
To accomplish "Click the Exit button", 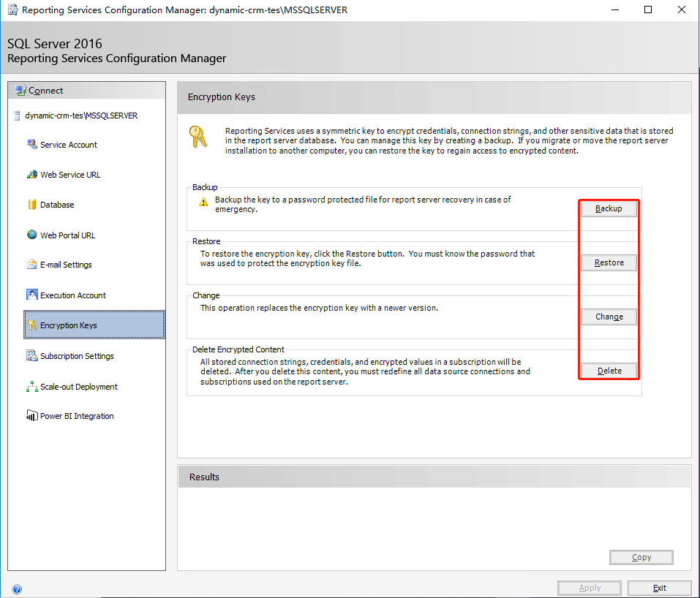I will pos(659,588).
